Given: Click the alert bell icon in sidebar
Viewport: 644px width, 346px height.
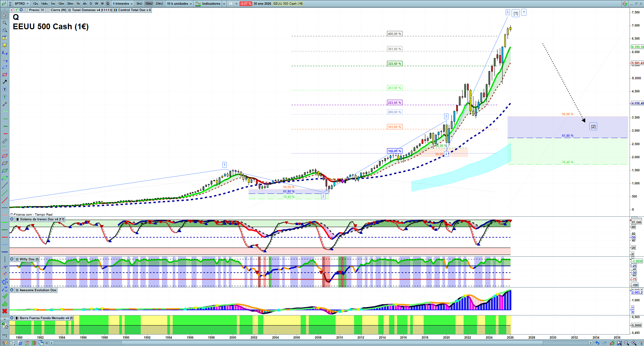Looking at the screenshot, I should point(5,45).
